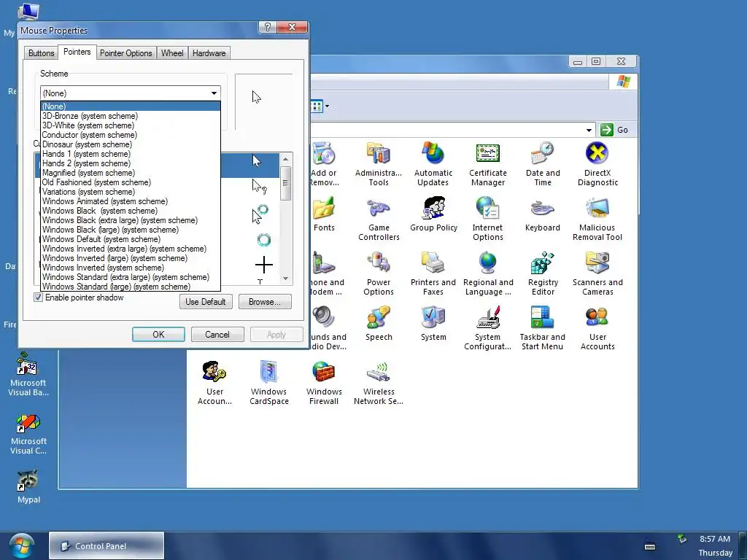Switch to Hardware tab
The image size is (747, 560).
coord(209,52)
